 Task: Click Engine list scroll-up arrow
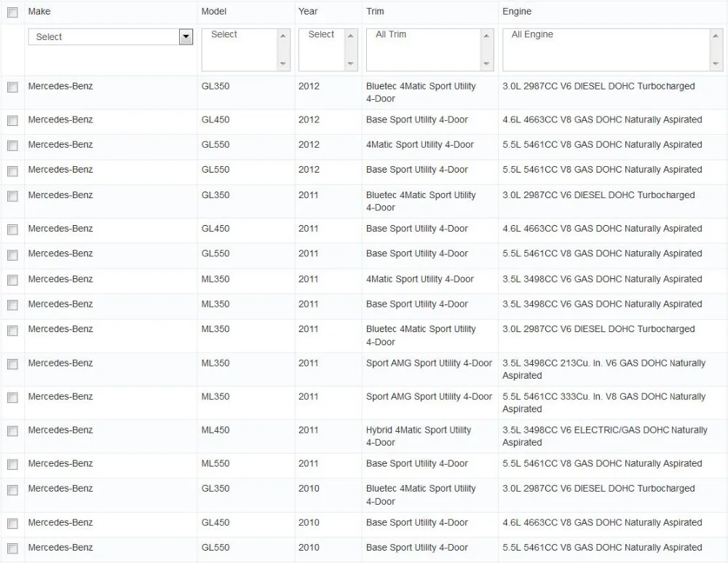[x=716, y=36]
